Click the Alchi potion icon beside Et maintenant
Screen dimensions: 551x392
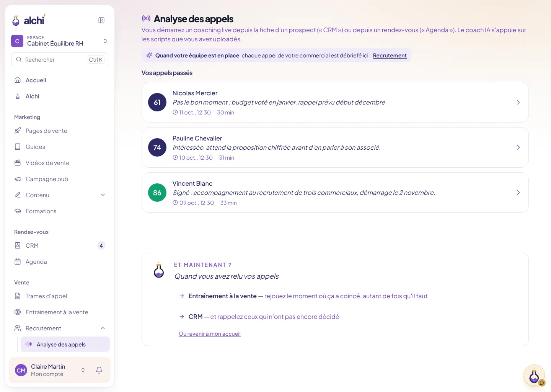(159, 270)
